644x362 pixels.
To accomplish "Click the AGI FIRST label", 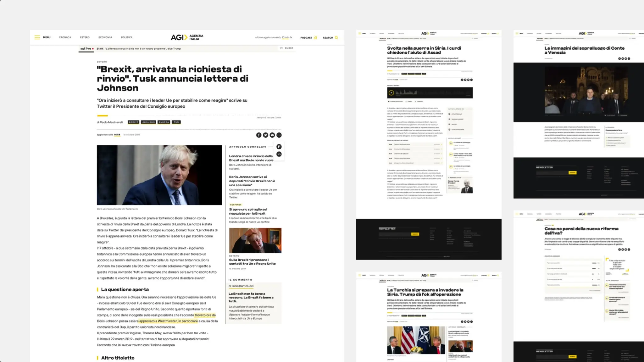I will [x=236, y=205].
